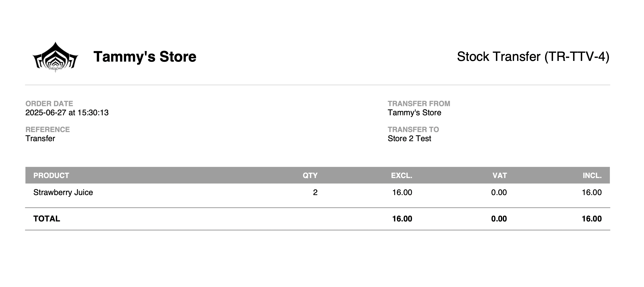Select the Store 2 Test destination

tap(409, 138)
